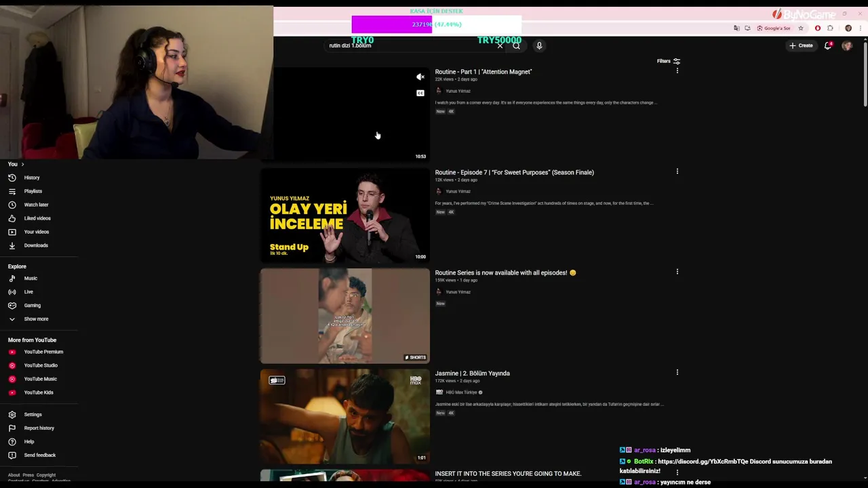Click the search magnifier button
The height and width of the screenshot is (488, 868).
(x=517, y=45)
